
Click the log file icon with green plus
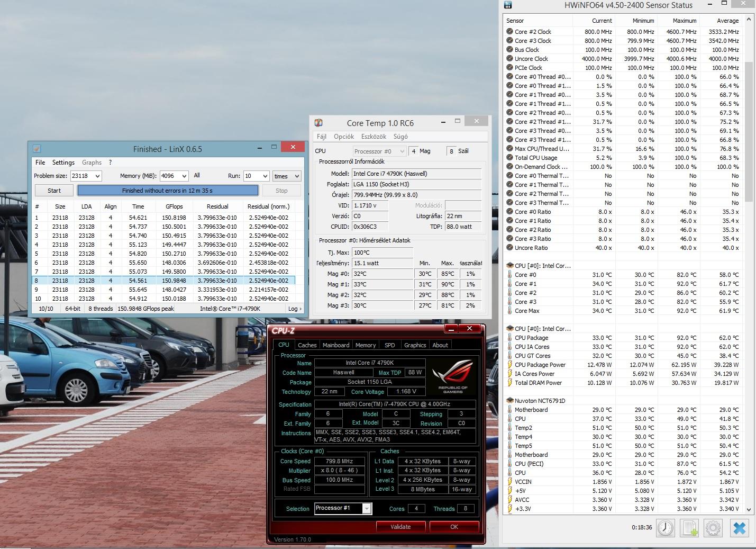(x=690, y=528)
